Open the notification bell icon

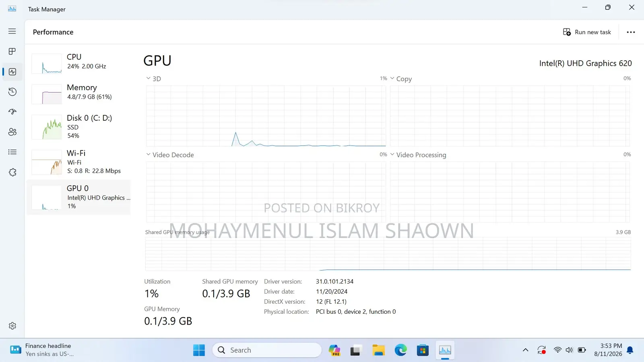630,350
